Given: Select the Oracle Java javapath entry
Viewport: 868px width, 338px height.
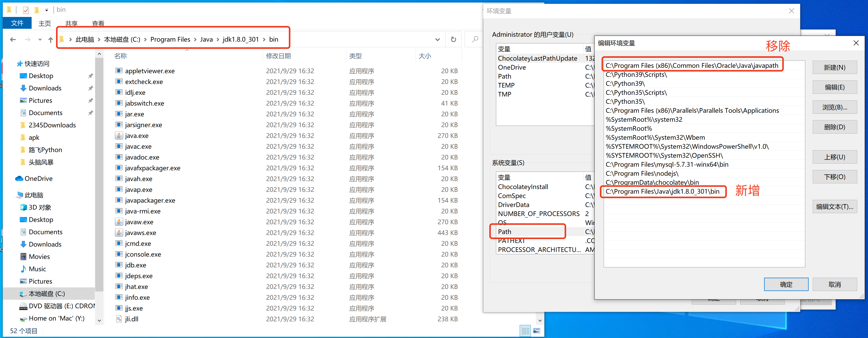Looking at the screenshot, I should [692, 65].
